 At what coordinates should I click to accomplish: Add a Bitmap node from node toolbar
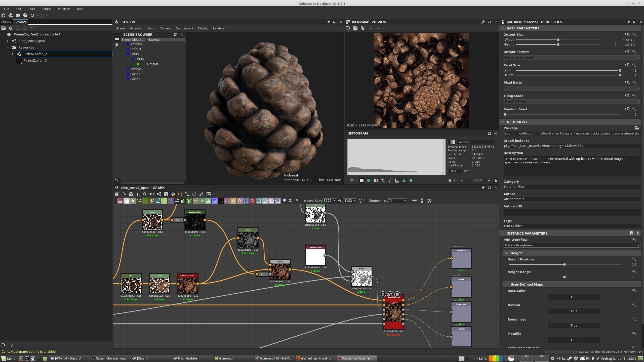(120, 201)
